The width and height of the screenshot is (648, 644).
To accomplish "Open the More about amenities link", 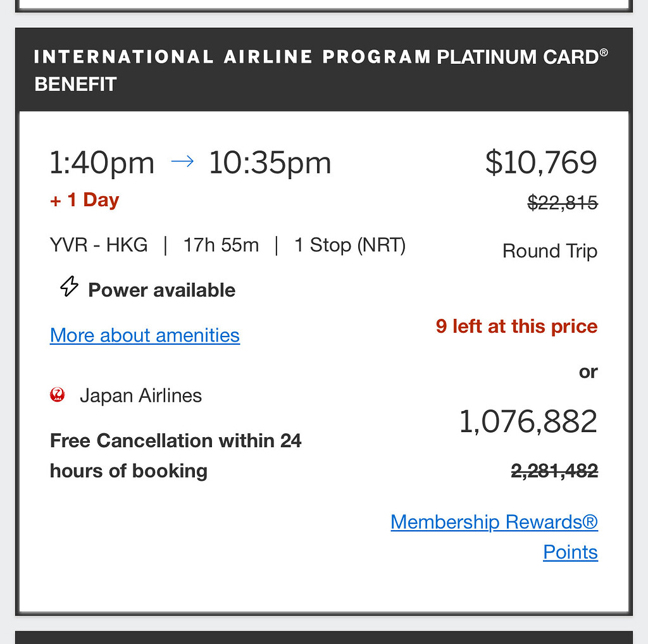I will pos(144,335).
